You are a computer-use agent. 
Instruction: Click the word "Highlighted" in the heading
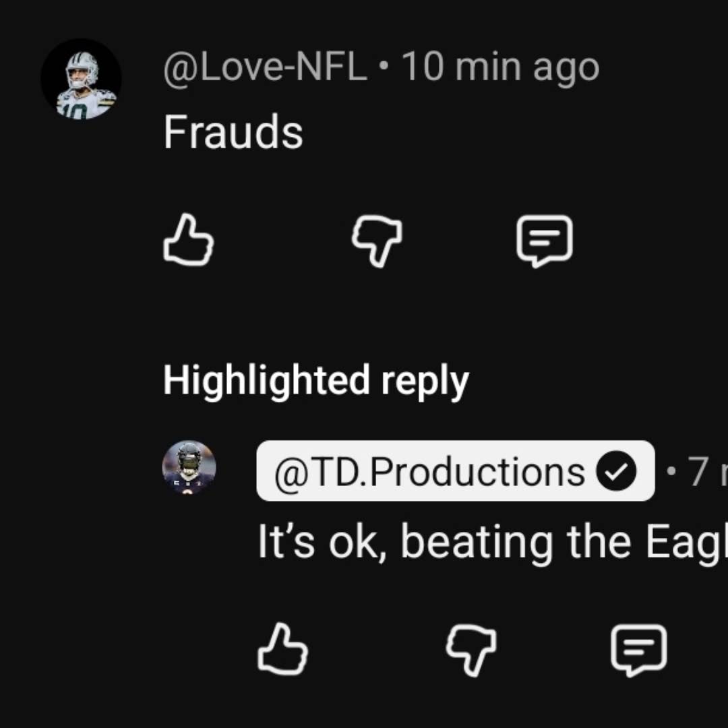266,381
